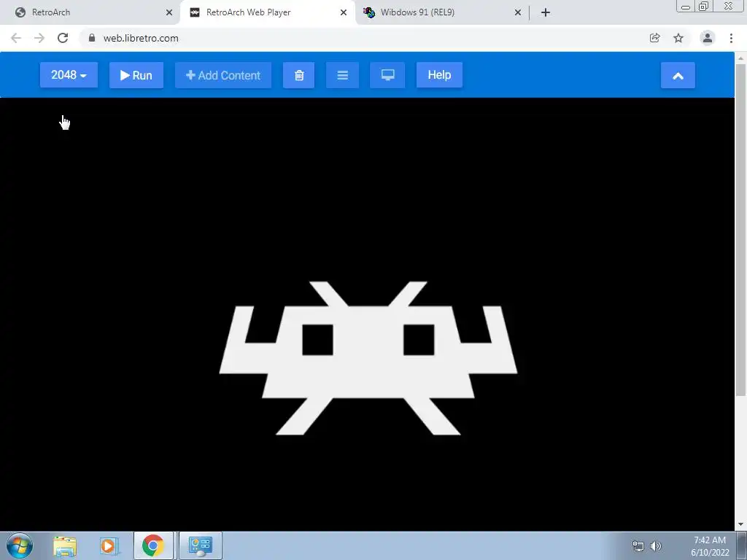Click the scrollbar up arrow

[x=740, y=58]
